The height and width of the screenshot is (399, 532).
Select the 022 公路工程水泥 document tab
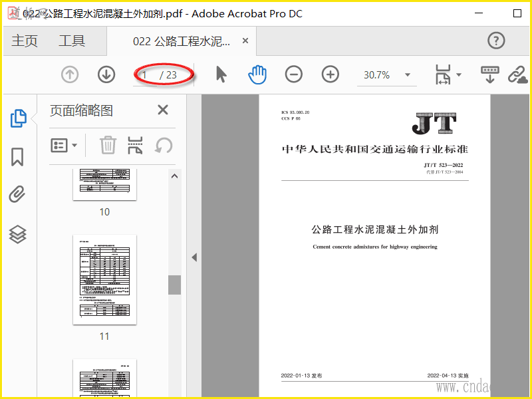click(x=182, y=41)
